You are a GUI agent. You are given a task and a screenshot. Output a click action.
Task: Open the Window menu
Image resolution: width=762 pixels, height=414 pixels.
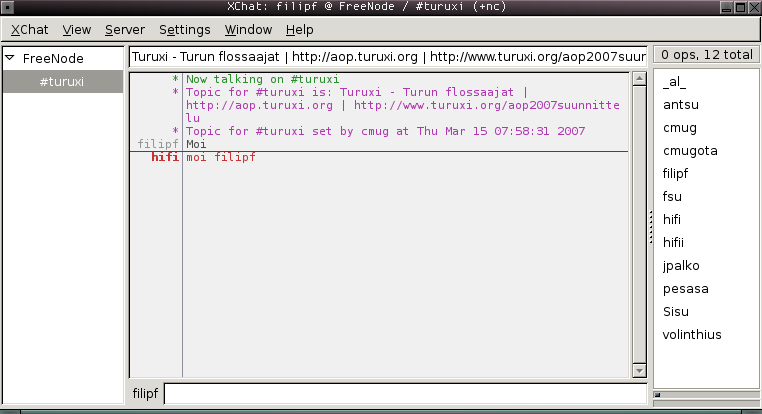[248, 30]
